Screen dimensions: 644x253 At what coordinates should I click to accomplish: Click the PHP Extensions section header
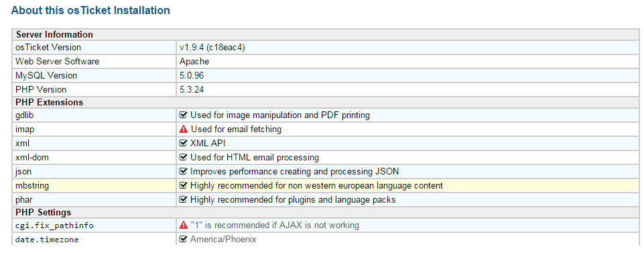50,102
